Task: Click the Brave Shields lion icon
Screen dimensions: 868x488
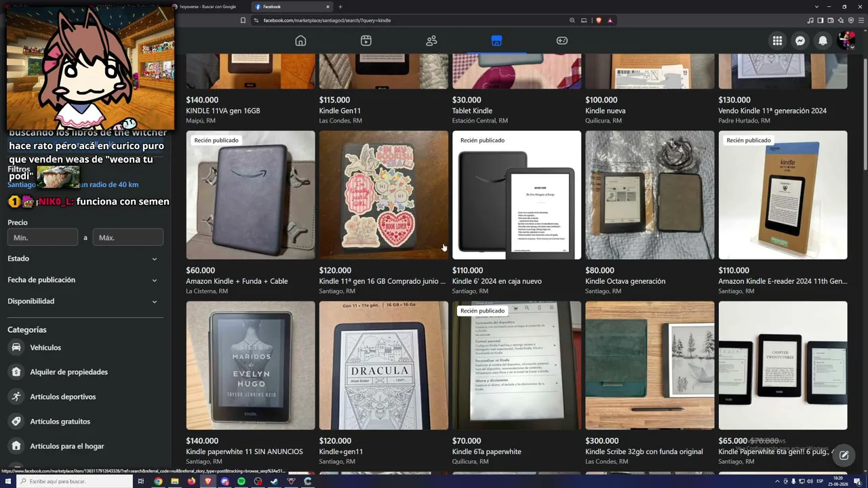Action: click(x=598, y=20)
